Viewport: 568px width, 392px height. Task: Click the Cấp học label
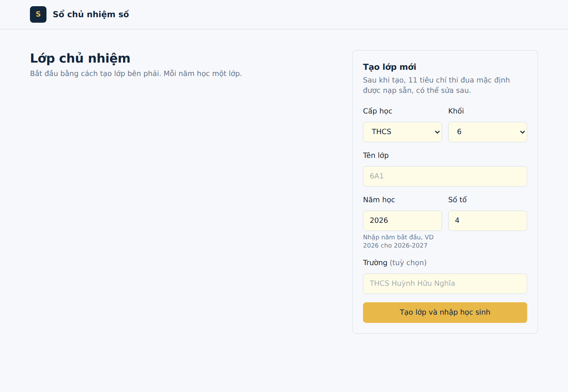click(378, 111)
